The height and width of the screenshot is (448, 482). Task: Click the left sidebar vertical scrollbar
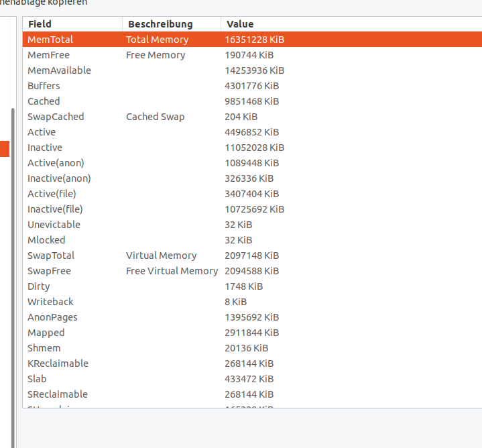pyautogui.click(x=13, y=268)
